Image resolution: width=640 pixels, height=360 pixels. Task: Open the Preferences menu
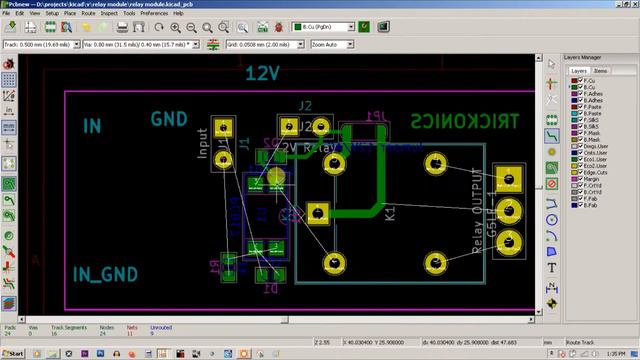click(x=154, y=13)
